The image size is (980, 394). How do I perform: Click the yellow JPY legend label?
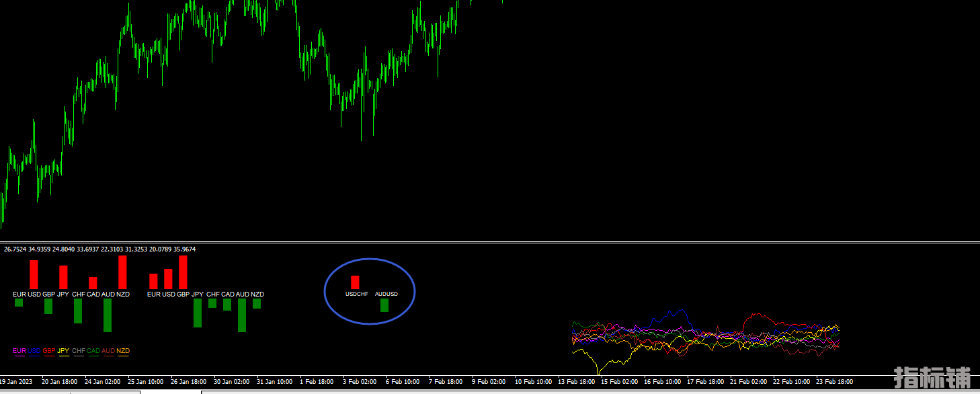point(64,351)
